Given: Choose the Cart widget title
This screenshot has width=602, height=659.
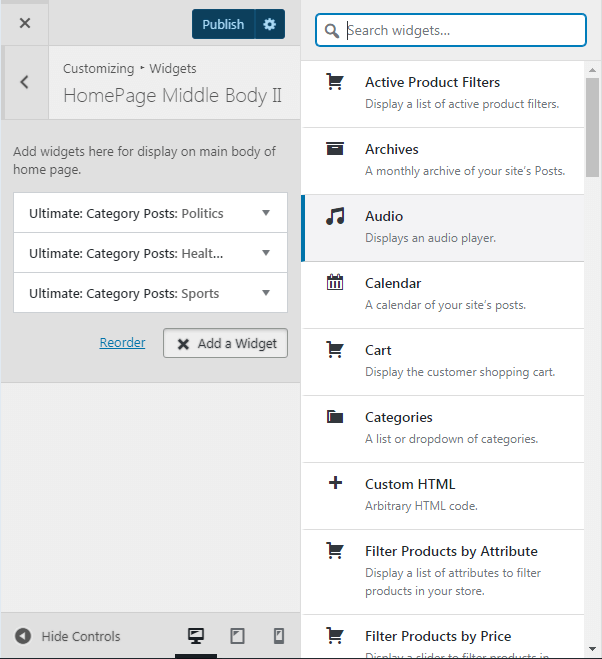Looking at the screenshot, I should [x=378, y=350].
